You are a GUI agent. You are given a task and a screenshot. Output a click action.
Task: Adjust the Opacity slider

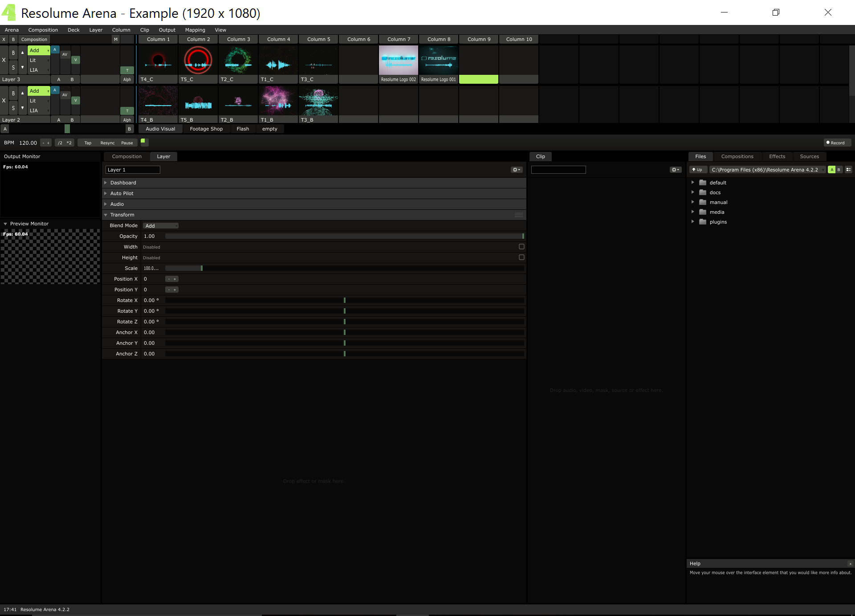(x=344, y=236)
